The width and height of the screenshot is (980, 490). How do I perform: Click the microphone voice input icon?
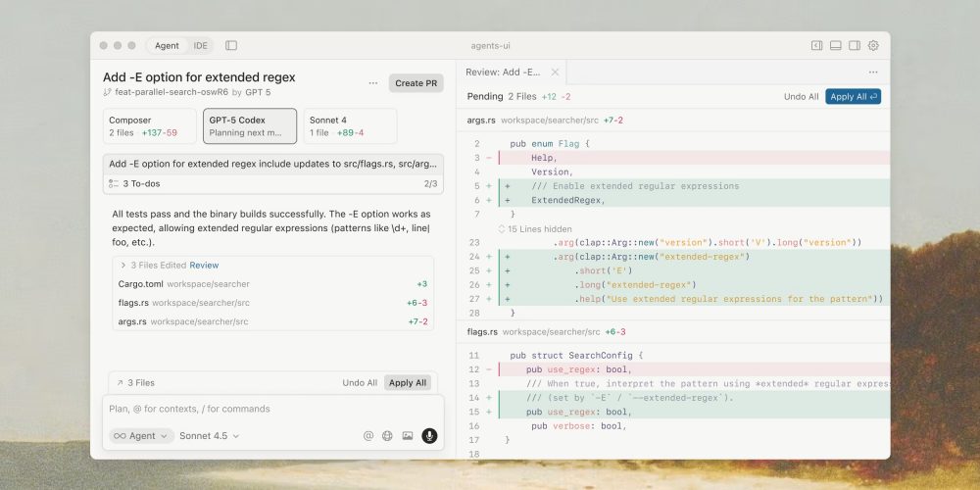(429, 436)
